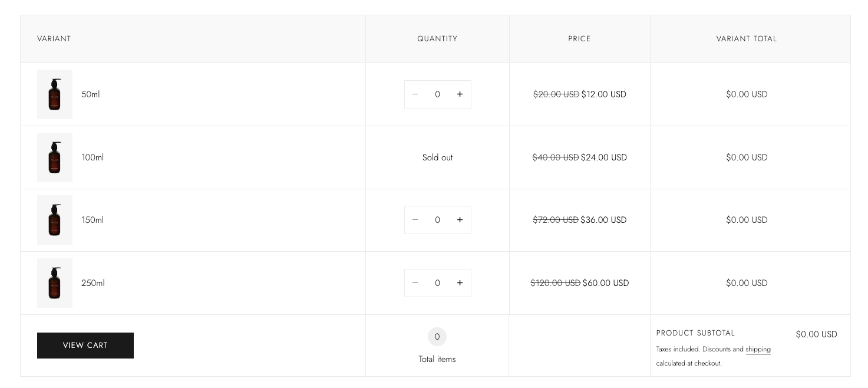
Task: Add one 250ml bottle with plus
Action: coord(460,283)
